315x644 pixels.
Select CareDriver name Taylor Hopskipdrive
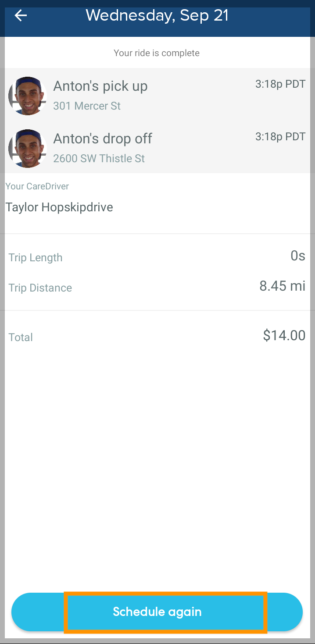click(x=59, y=207)
